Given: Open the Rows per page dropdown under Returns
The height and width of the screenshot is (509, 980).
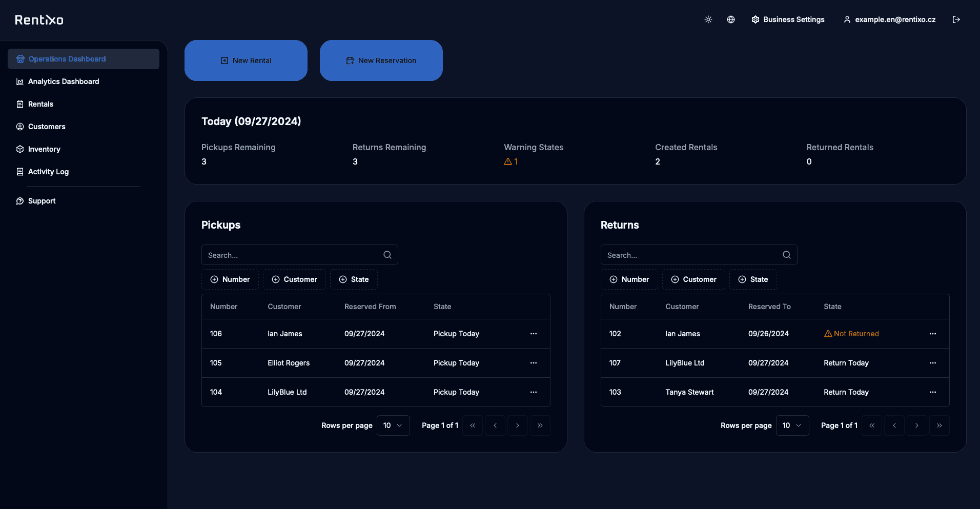Looking at the screenshot, I should (x=792, y=425).
